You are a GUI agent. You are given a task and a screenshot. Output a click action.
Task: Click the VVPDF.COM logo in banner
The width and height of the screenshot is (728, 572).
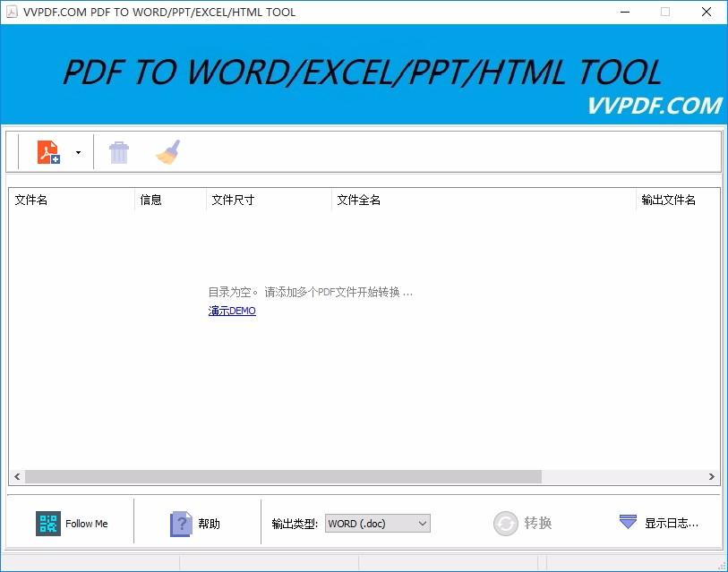click(x=655, y=106)
